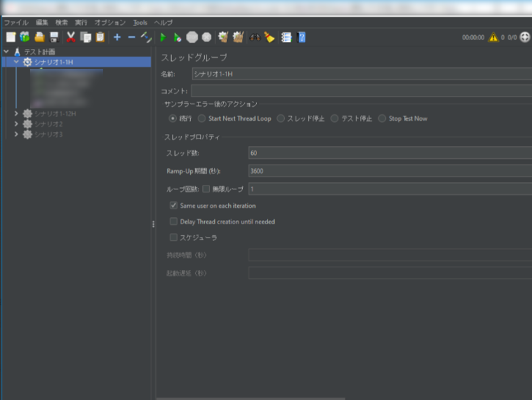This screenshot has width=532, height=400.
Task: Reset search with the brush icon
Action: coord(270,37)
